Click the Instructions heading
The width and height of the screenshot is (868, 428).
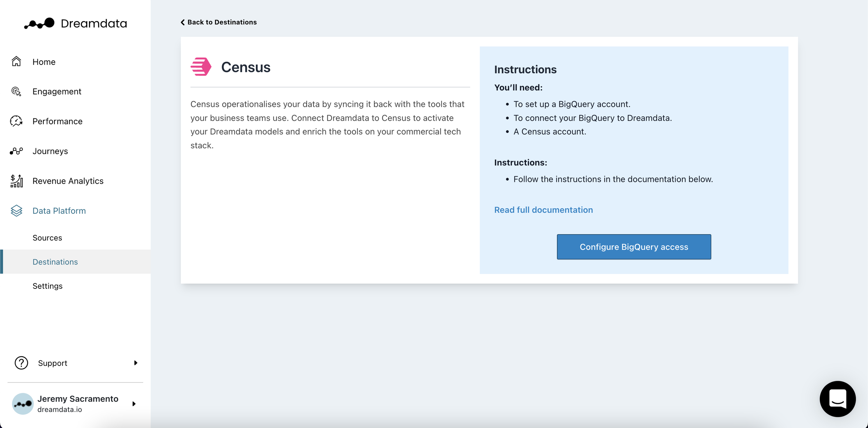[x=525, y=69]
